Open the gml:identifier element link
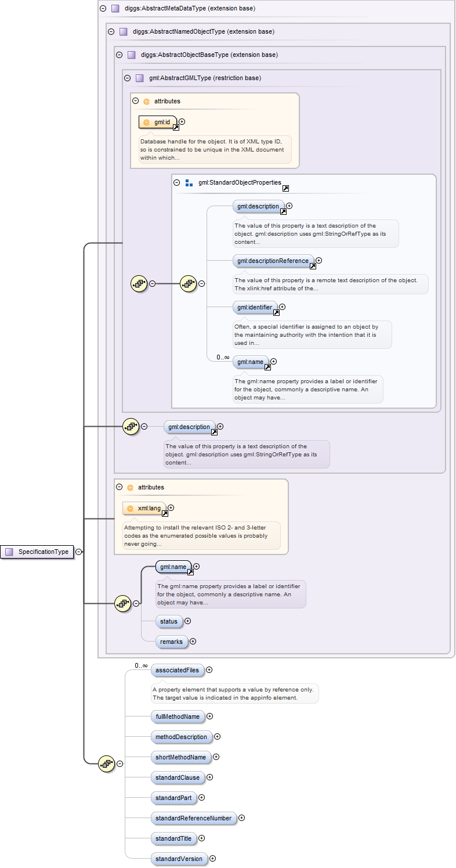 [x=276, y=312]
